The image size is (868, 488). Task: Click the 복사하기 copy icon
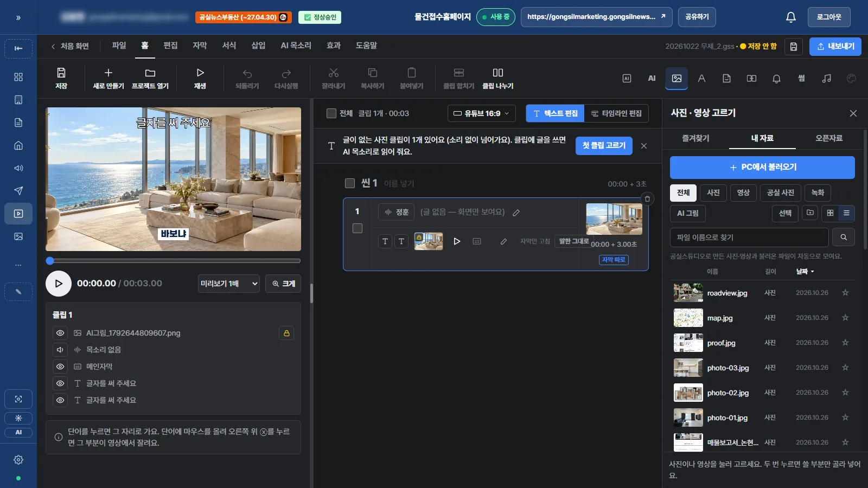[372, 73]
